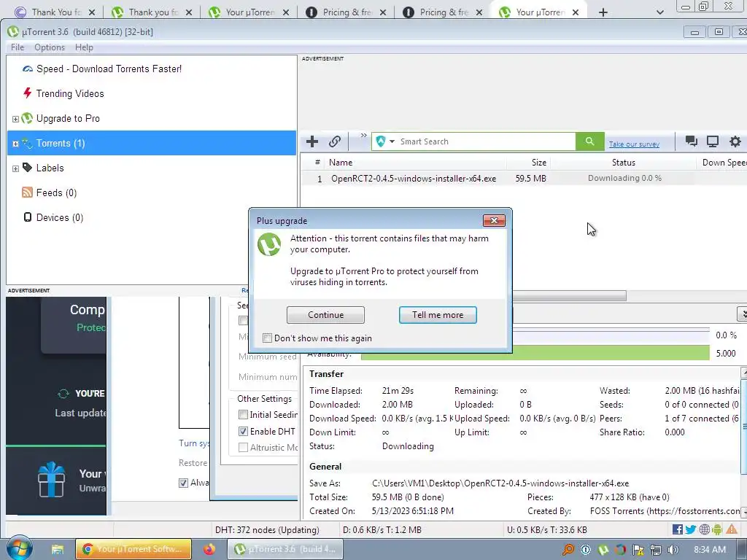Viewport: 747px width, 560px height.
Task: Toggle the Alwa... checkbox in background window
Action: [183, 483]
